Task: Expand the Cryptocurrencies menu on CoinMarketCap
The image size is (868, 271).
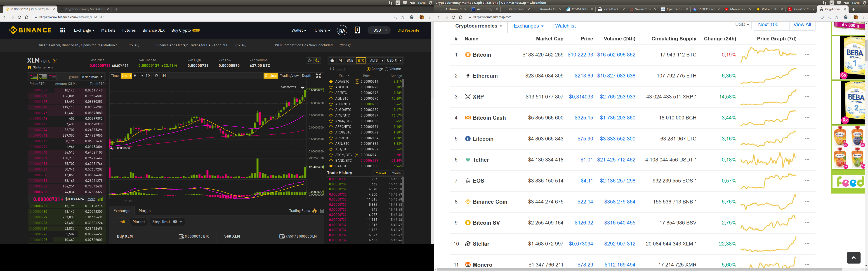Action: [x=479, y=26]
